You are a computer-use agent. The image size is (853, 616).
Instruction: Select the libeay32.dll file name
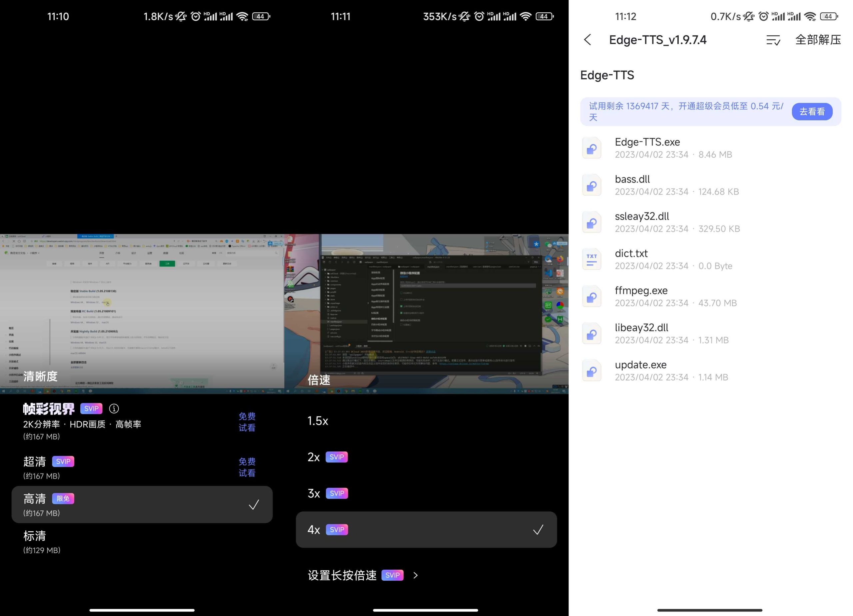[642, 327]
